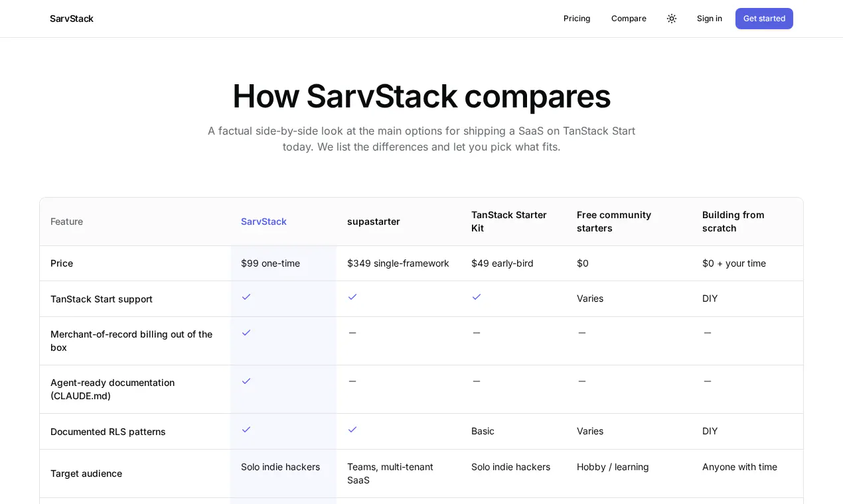Viewport: 843px width, 504px height.
Task: Click the TanStack Start support row label
Action: (102, 299)
